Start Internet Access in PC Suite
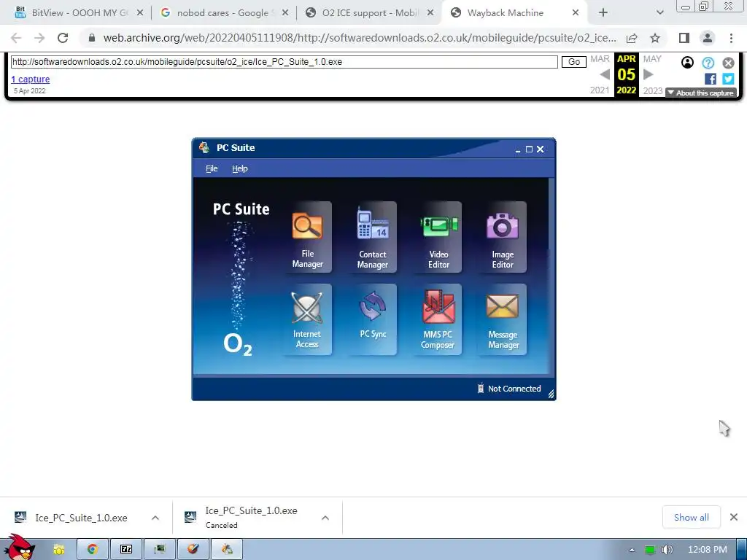This screenshot has width=747, height=560. tap(307, 319)
